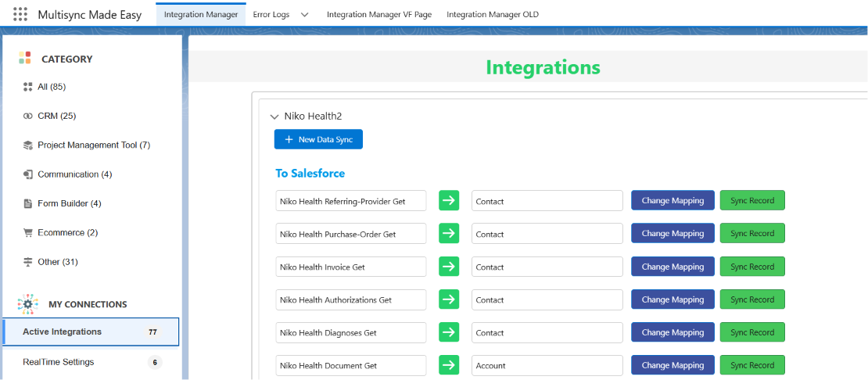Change Mapping for Document Get
This screenshot has width=868, height=380.
pos(673,365)
